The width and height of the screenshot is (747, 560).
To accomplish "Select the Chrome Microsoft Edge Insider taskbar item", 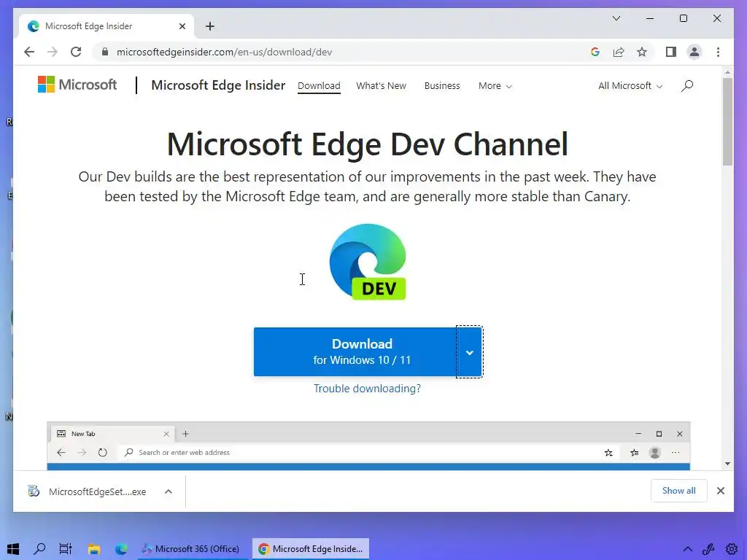I will coord(311,548).
